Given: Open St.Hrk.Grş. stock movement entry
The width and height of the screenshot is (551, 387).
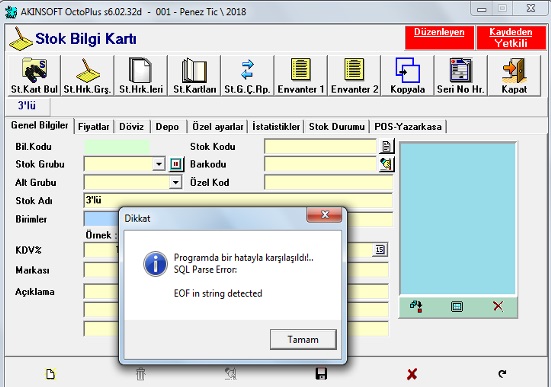Looking at the screenshot, I should (x=87, y=76).
